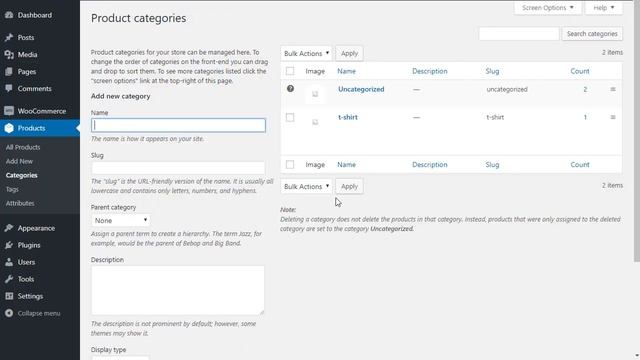Open the top Bulk Actions dropdown
Image resolution: width=640 pixels, height=360 pixels.
306,53
